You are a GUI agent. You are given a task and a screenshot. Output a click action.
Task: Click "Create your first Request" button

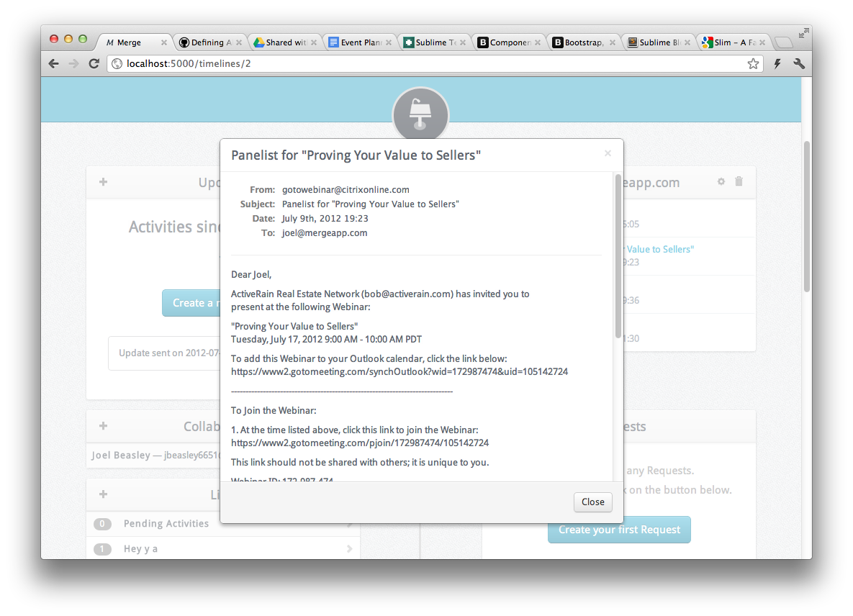coord(619,530)
